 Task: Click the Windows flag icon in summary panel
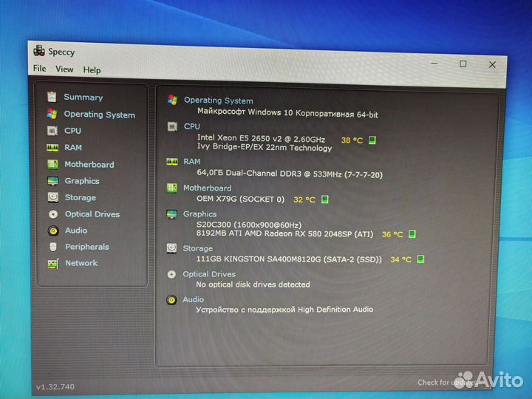click(x=172, y=100)
